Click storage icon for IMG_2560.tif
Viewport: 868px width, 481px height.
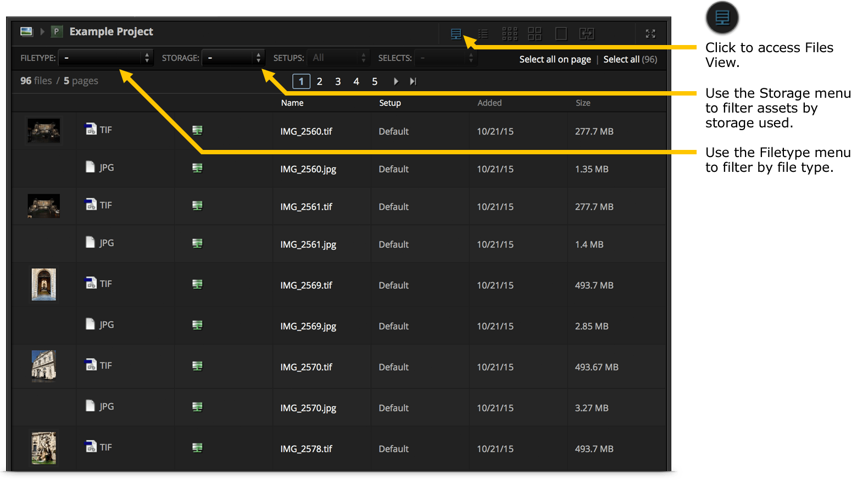pos(197,130)
